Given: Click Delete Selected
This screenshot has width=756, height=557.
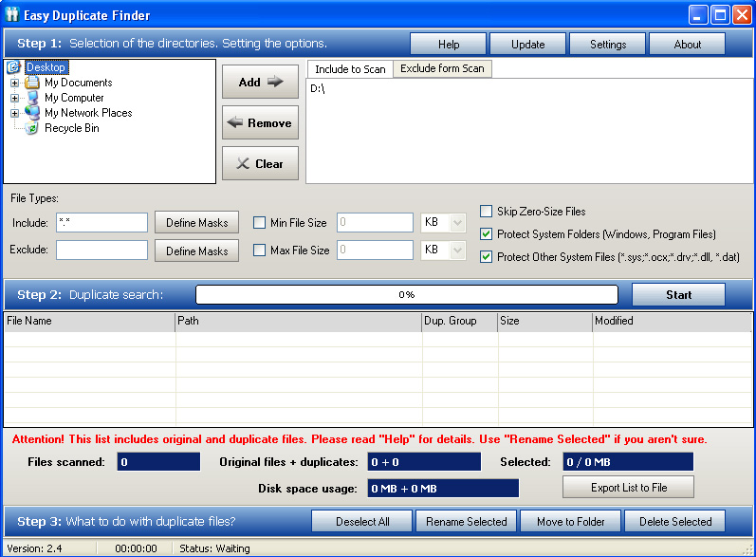Looking at the screenshot, I should click(x=675, y=521).
